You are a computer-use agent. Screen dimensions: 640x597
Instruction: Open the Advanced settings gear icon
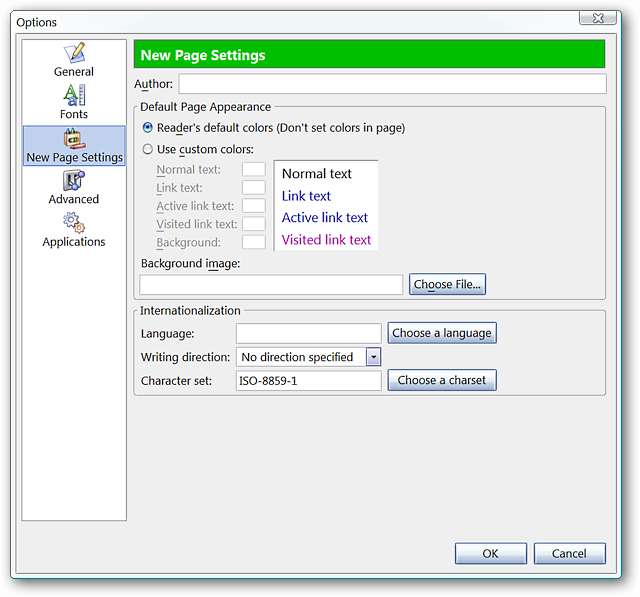(74, 180)
